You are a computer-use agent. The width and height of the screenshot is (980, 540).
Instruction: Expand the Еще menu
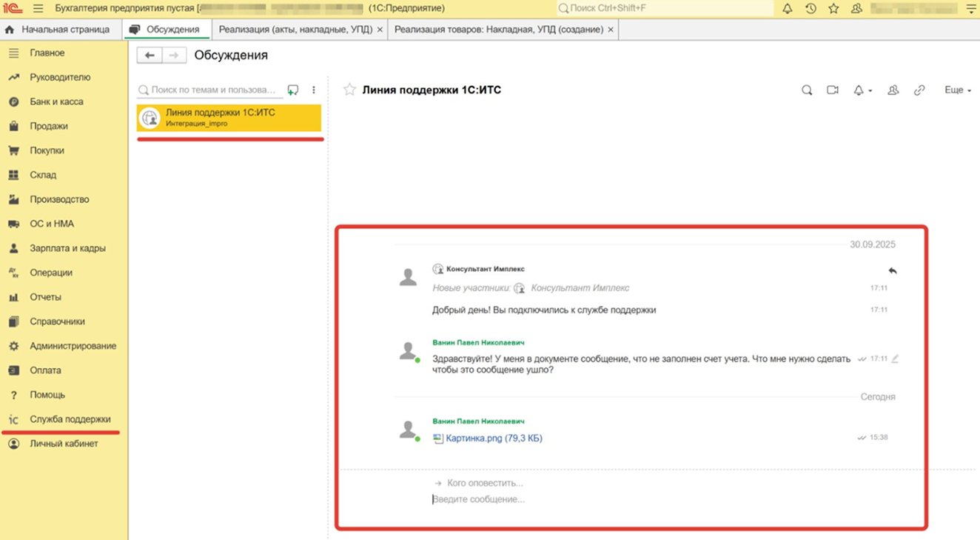pos(958,90)
